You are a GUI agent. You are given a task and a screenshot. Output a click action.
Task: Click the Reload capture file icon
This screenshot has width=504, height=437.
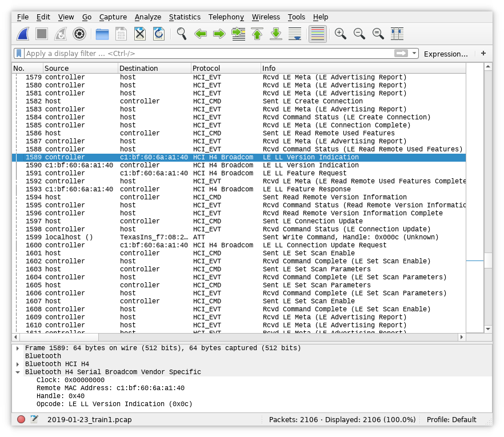click(x=159, y=34)
